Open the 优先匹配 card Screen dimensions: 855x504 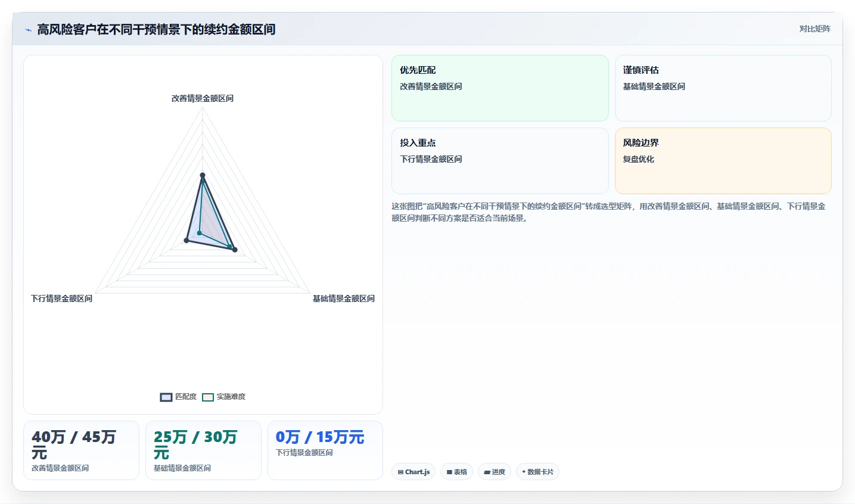500,88
